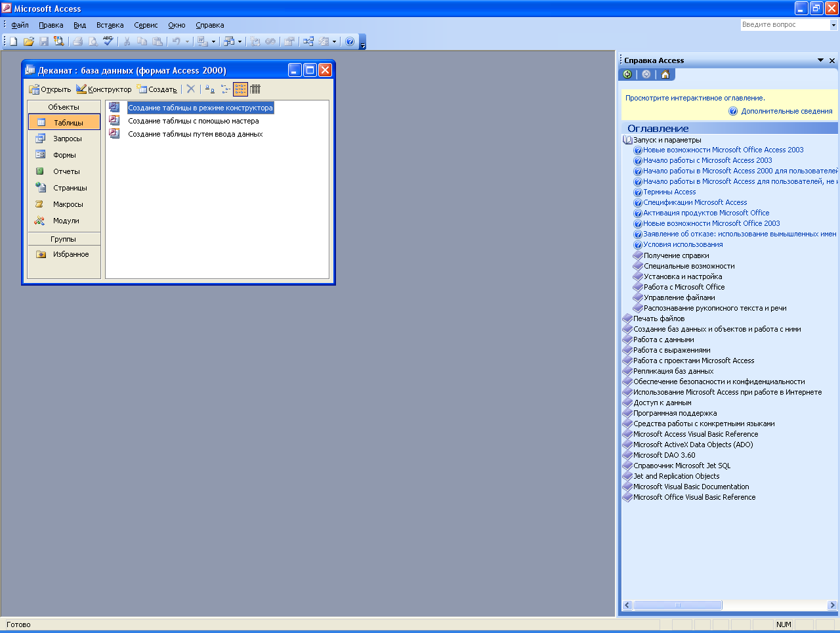This screenshot has width=840, height=633.
Task: Select Создание таблицы с помощью мастера
Action: pos(193,121)
